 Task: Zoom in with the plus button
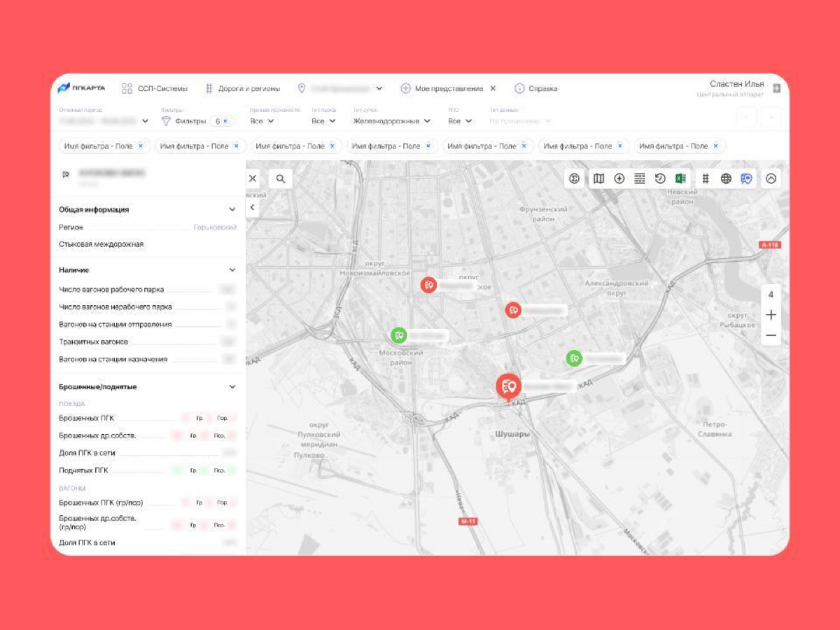(771, 315)
